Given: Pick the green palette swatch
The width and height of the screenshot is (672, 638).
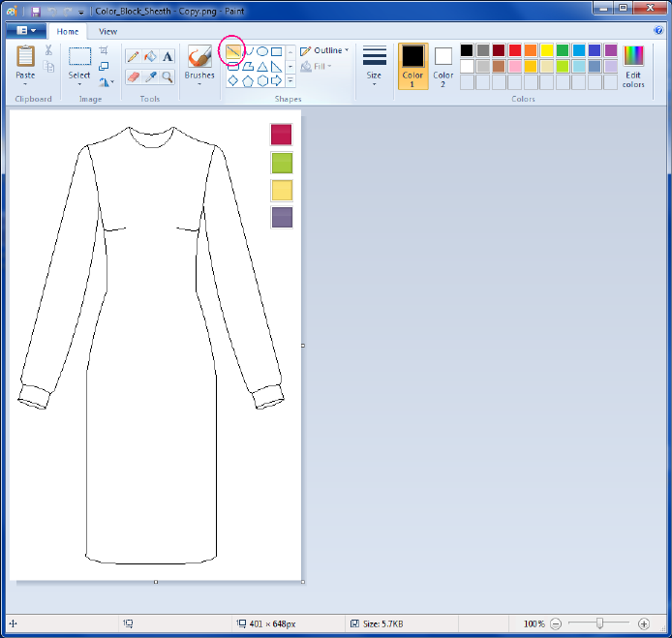Looking at the screenshot, I should click(x=563, y=50).
